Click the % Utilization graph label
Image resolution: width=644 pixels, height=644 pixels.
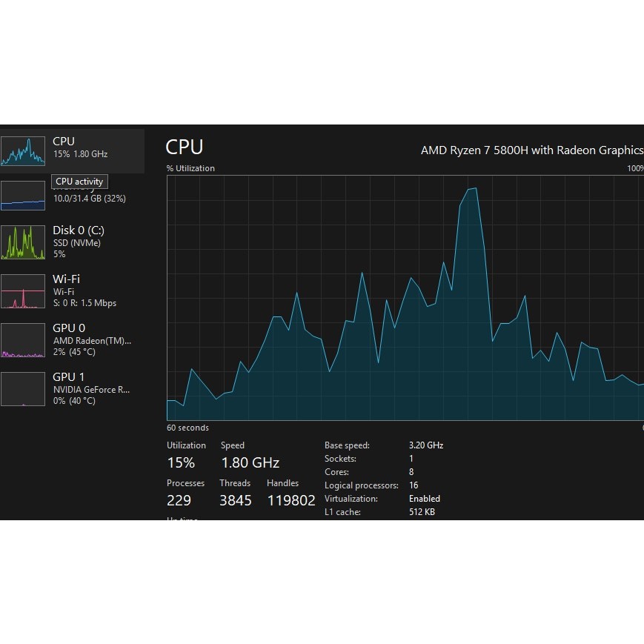click(190, 168)
